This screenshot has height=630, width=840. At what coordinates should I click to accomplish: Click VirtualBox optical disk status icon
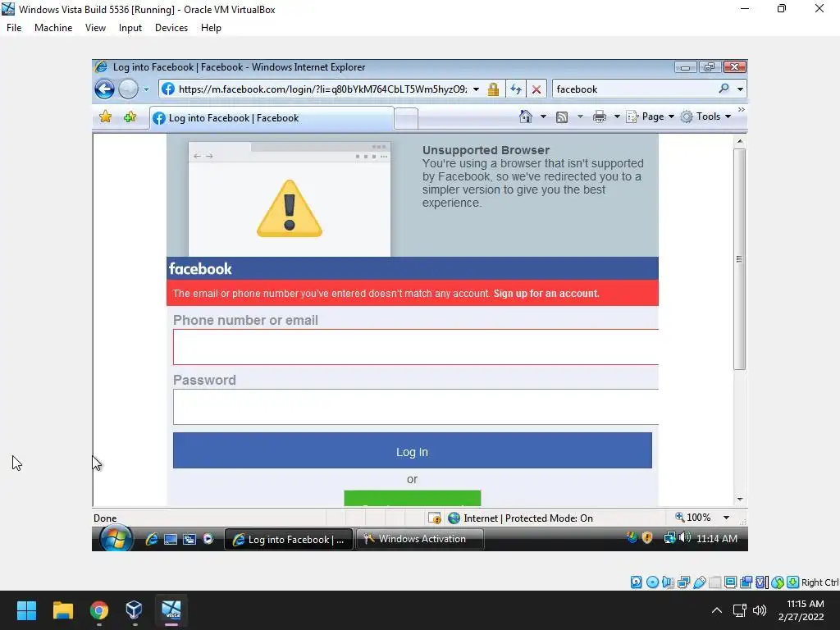652,582
